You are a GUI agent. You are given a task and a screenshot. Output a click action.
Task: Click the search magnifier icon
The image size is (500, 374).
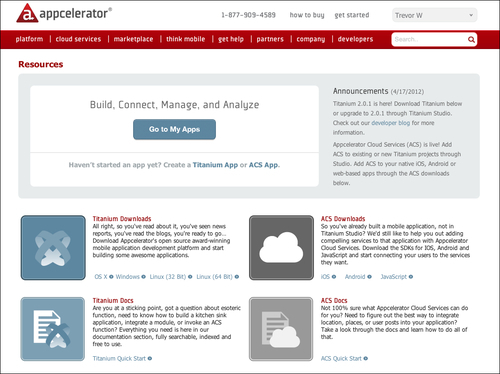[471, 40]
